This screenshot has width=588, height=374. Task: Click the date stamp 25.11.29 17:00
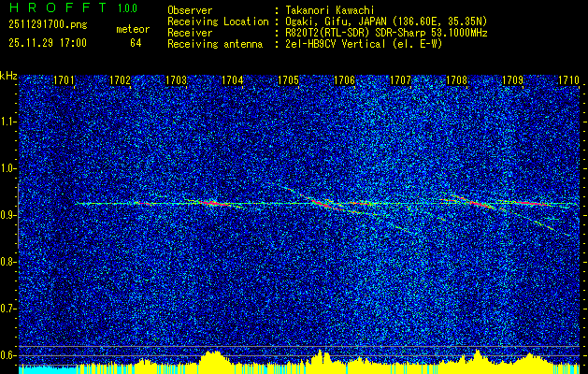48,43
